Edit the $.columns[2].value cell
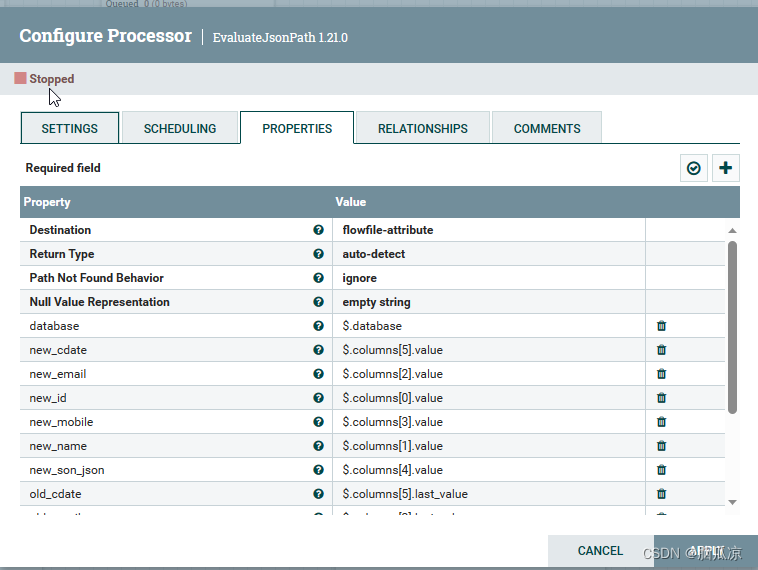The height and width of the screenshot is (570, 758). pos(489,374)
